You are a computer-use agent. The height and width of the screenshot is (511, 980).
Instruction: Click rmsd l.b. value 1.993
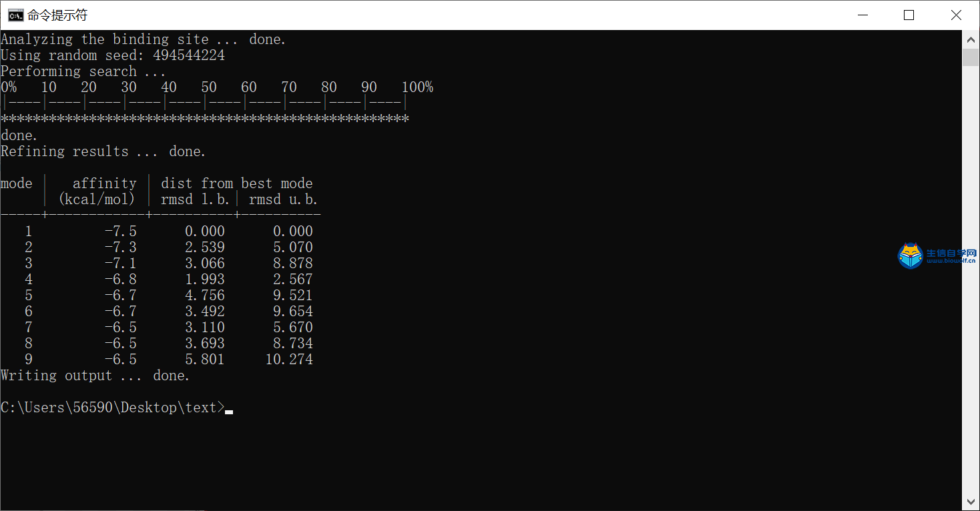205,280
